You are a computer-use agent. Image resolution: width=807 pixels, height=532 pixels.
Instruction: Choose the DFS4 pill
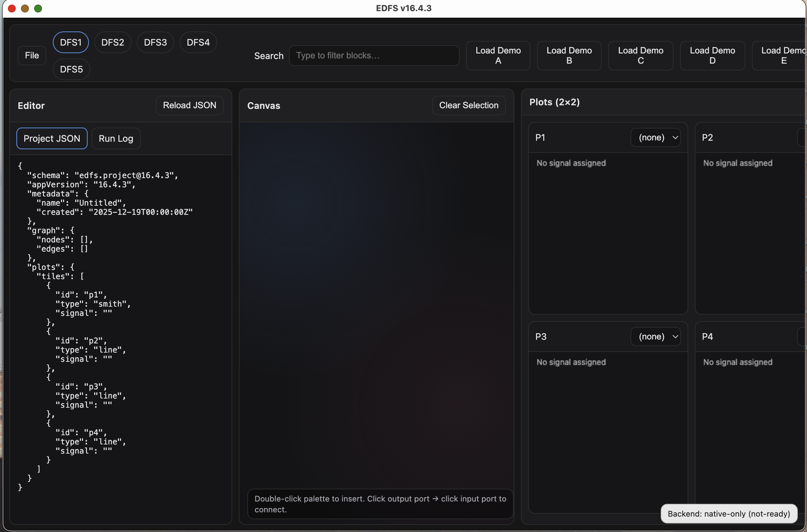pyautogui.click(x=198, y=42)
